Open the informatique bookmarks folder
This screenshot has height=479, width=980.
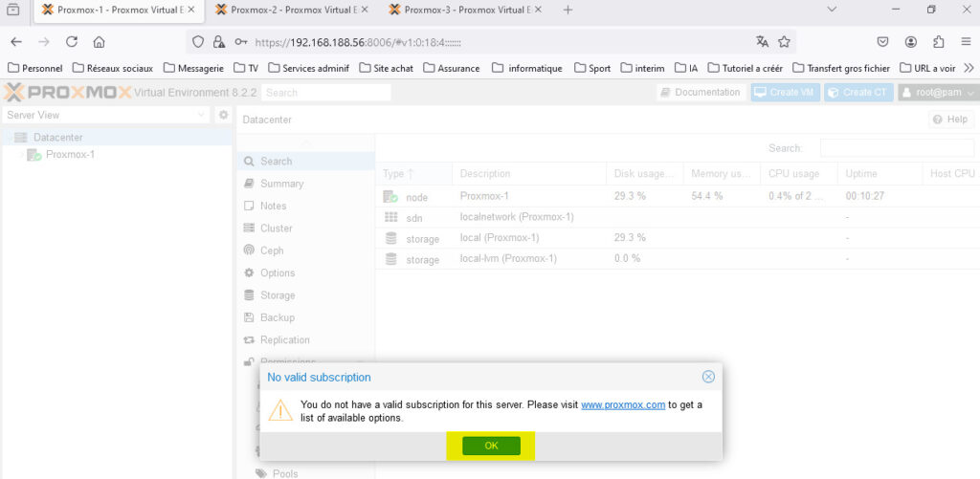click(527, 68)
